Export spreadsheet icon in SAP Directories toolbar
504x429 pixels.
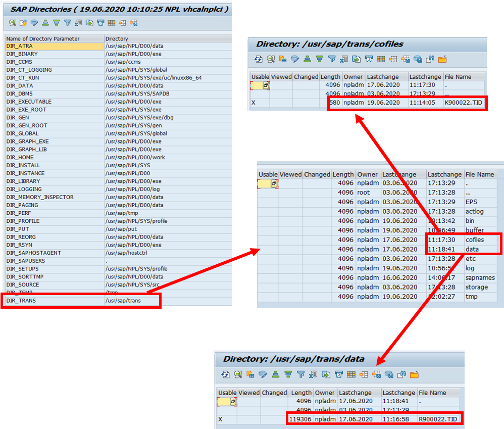click(78, 23)
